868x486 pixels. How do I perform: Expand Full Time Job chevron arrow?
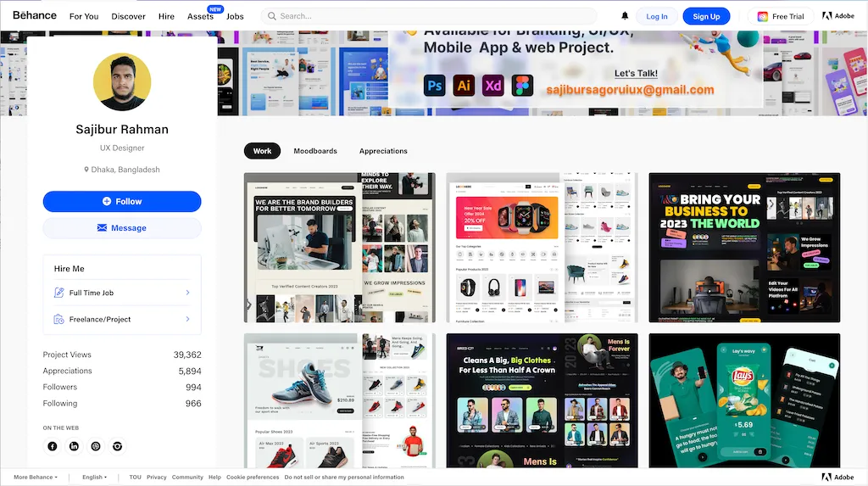pos(187,293)
